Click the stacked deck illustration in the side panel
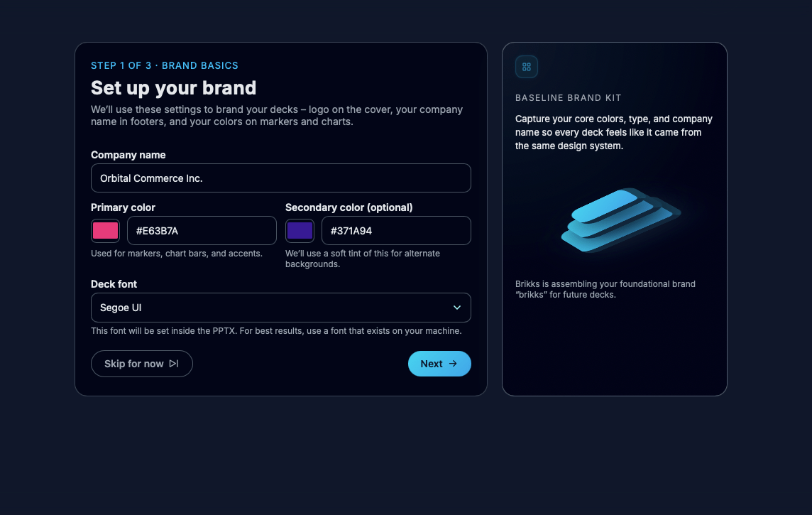Image resolution: width=812 pixels, height=515 pixels. (620, 220)
